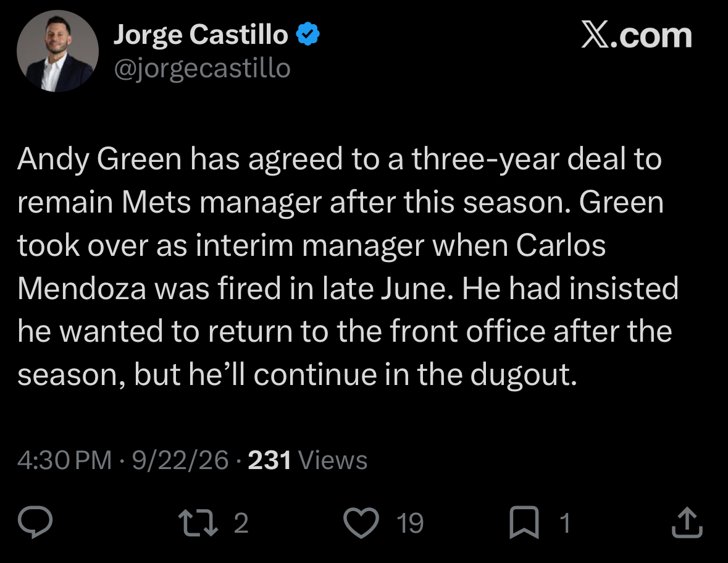
Task: Click the blue verified checkmark badge
Action: tap(308, 34)
